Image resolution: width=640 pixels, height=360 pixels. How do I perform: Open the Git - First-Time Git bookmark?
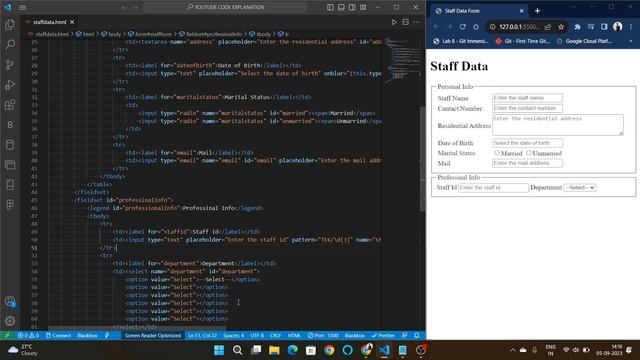[x=522, y=41]
